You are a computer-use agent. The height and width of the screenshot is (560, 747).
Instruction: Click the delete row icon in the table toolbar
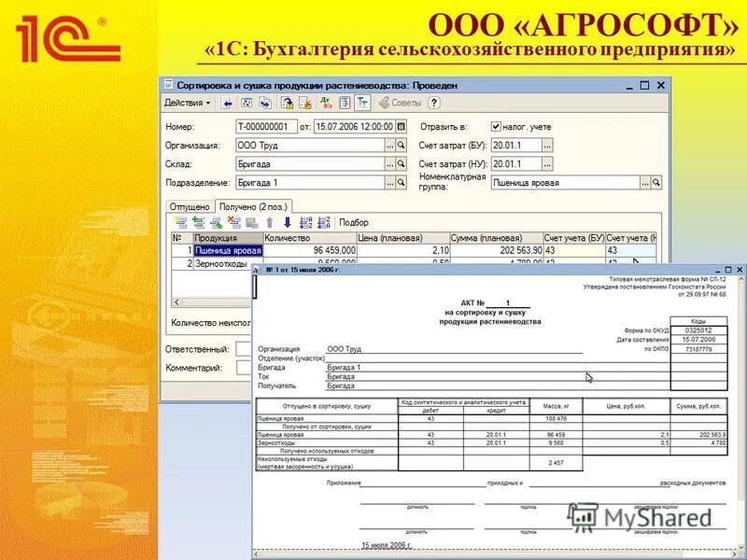tap(233, 221)
